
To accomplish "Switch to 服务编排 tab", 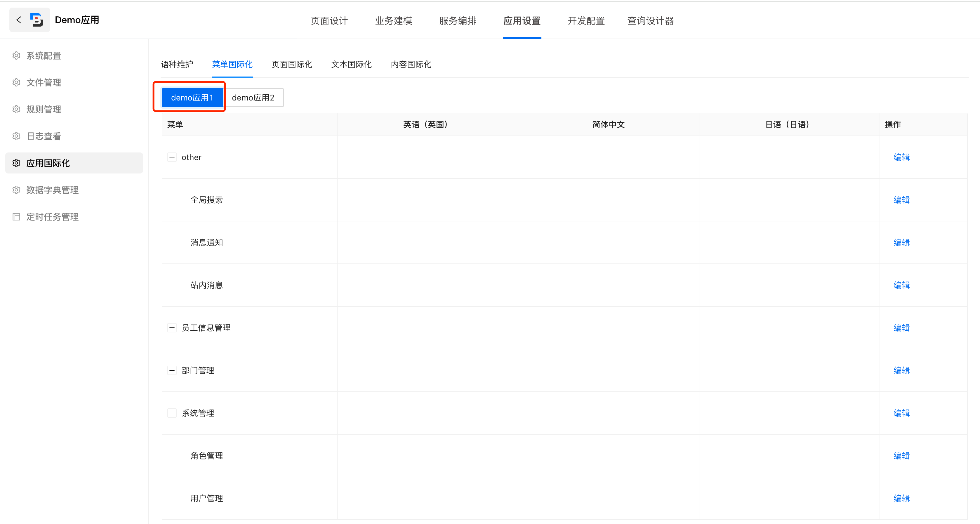I will (458, 20).
